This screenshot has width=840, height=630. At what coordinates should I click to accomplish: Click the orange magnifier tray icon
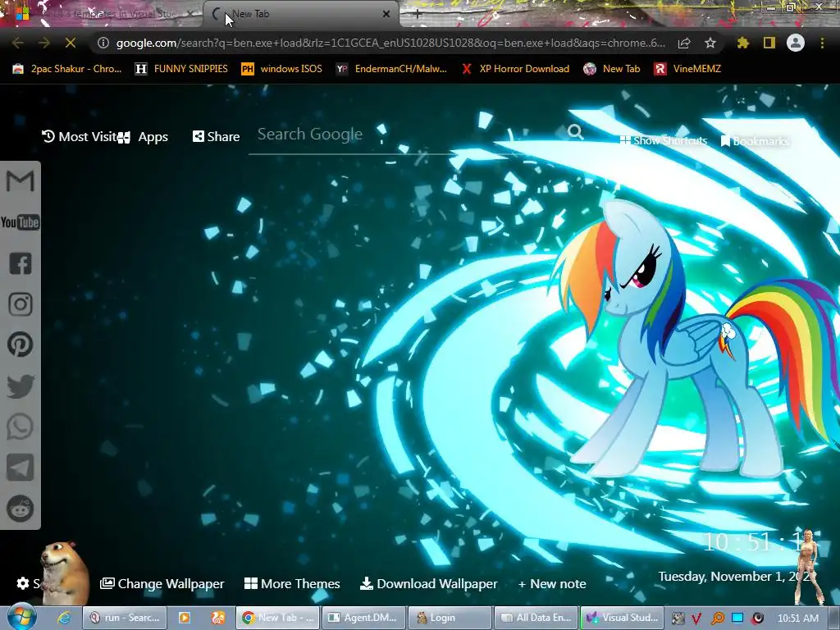pyautogui.click(x=717, y=619)
